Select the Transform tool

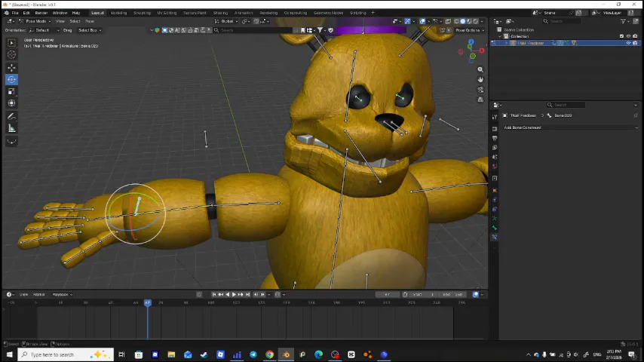11,103
